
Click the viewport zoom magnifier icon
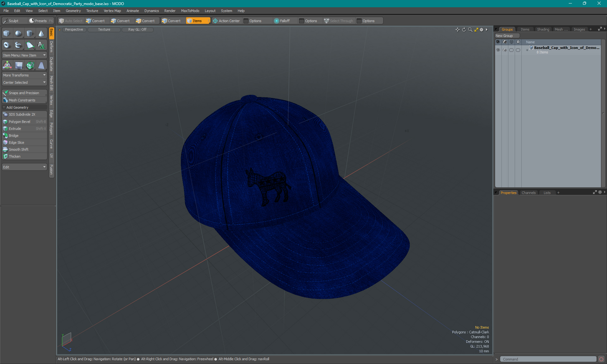click(x=470, y=29)
